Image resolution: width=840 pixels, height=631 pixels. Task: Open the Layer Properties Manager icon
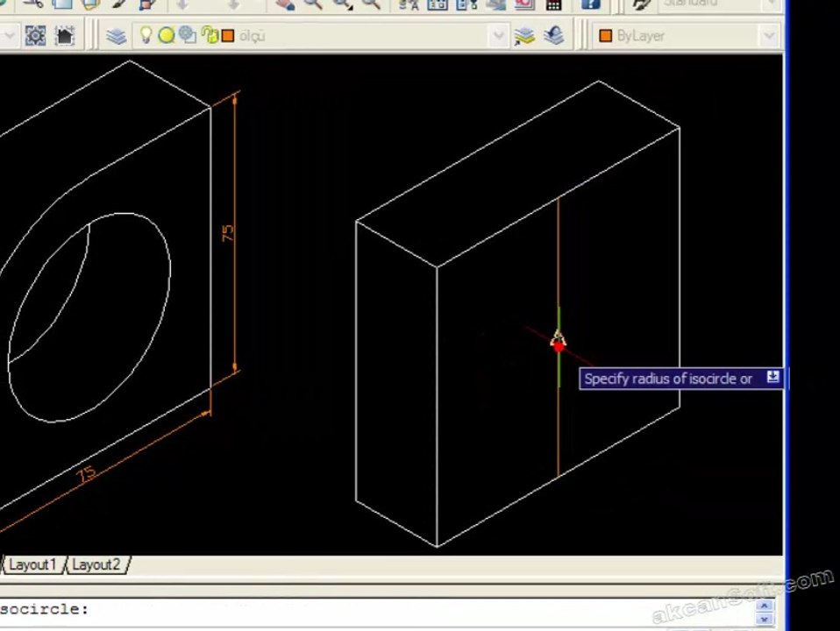click(116, 36)
